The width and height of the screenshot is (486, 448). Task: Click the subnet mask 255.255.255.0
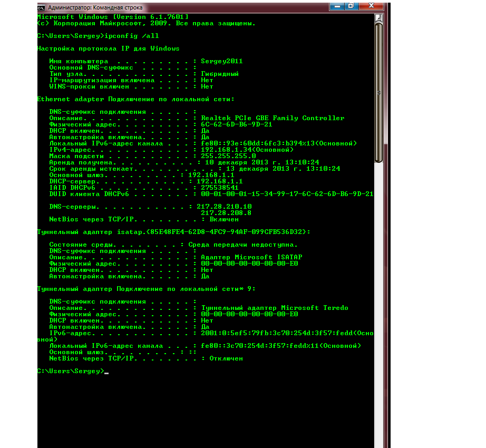[x=228, y=156]
